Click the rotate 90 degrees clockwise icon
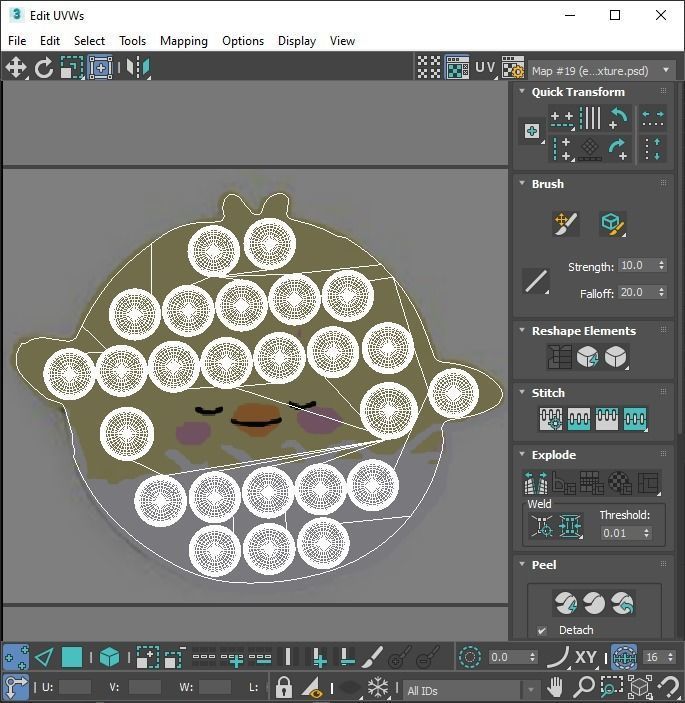 (x=619, y=149)
